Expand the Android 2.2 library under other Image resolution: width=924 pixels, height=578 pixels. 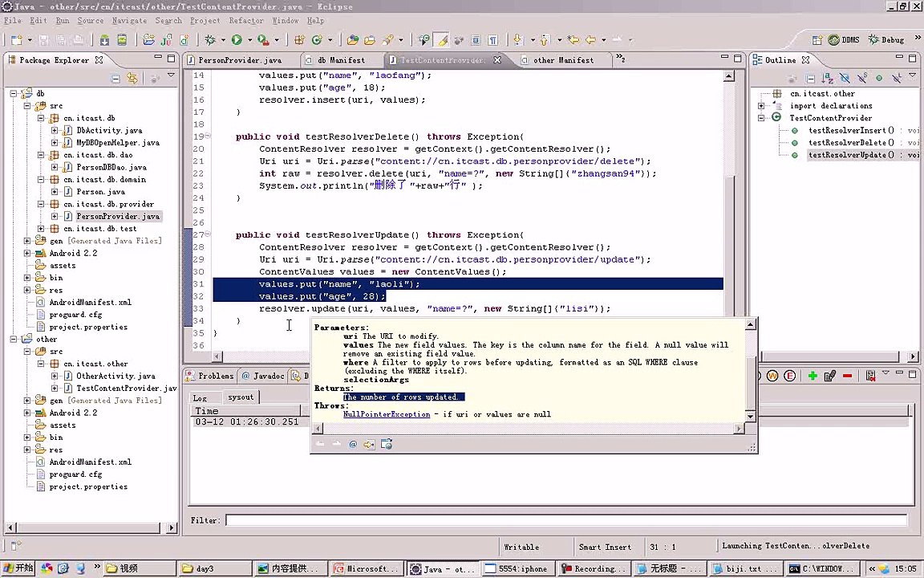tap(27, 413)
